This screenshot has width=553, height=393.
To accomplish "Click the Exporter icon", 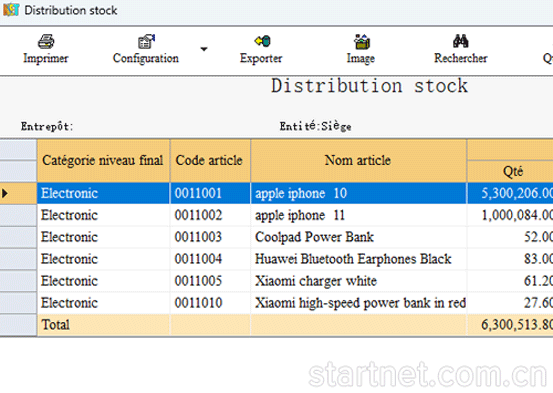I will pos(262,41).
